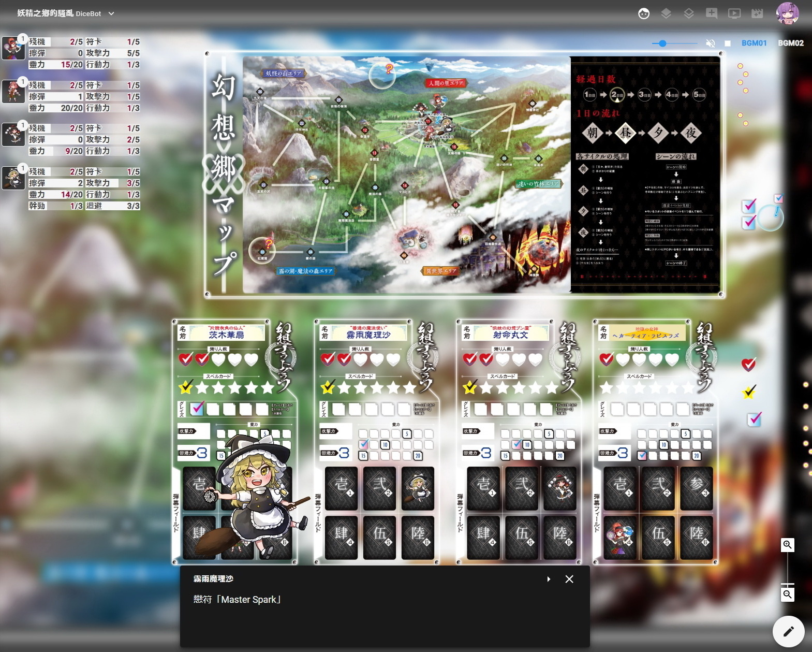Click the 幹勁 1/3 status row
This screenshot has width=812, height=652.
pos(56,206)
